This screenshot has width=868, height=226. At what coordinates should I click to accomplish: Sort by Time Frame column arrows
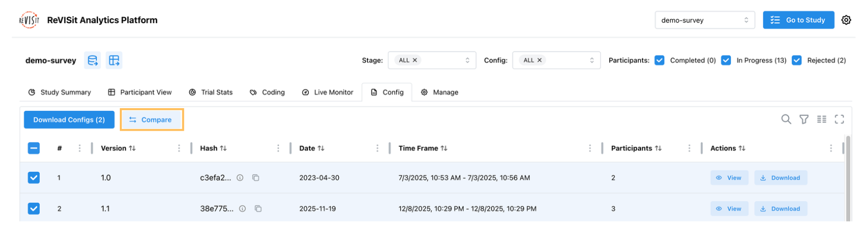[444, 149]
